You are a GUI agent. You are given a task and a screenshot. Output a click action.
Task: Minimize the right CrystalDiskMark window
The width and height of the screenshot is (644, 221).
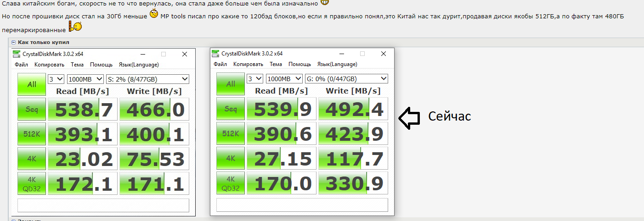pyautogui.click(x=341, y=54)
